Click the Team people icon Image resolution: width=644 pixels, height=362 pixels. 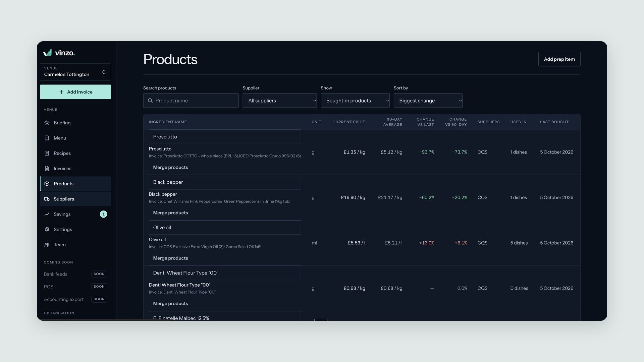pyautogui.click(x=47, y=245)
